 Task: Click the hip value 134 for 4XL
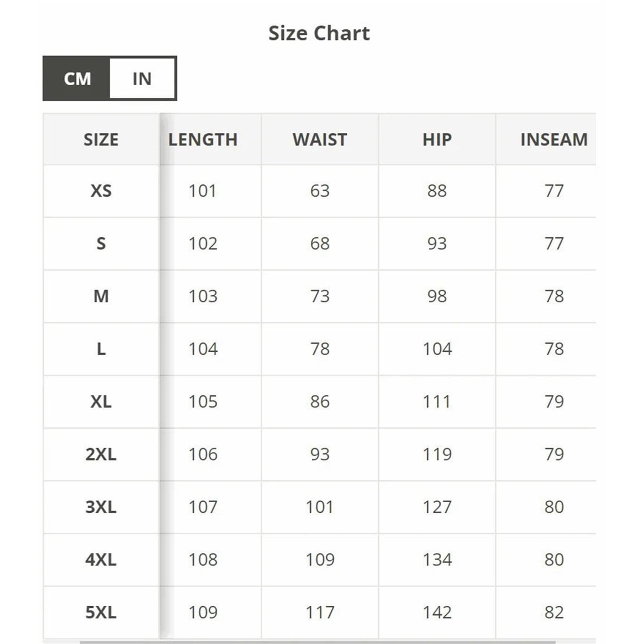tap(437, 560)
